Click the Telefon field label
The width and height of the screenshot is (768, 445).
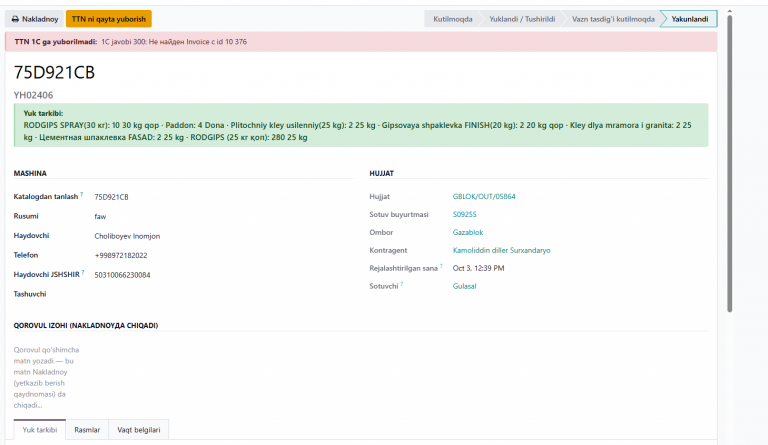tap(25, 255)
